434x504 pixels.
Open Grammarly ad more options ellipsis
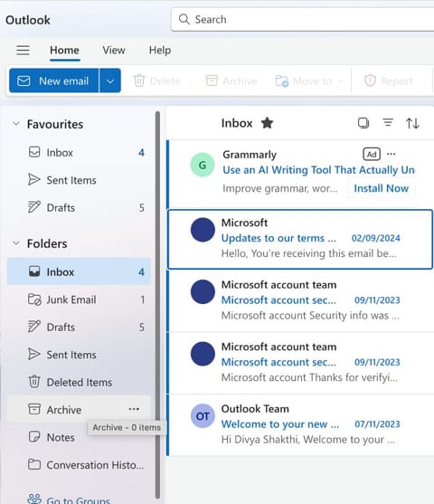pyautogui.click(x=391, y=154)
